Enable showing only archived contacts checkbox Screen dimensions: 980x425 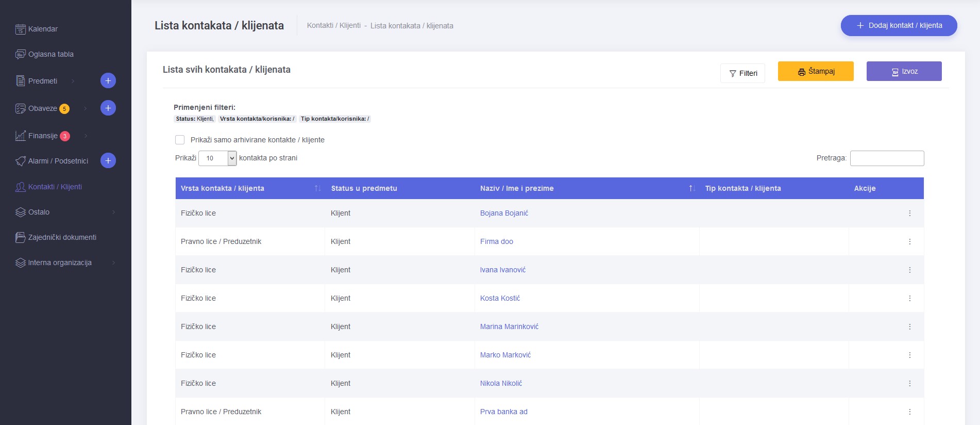pyautogui.click(x=180, y=140)
